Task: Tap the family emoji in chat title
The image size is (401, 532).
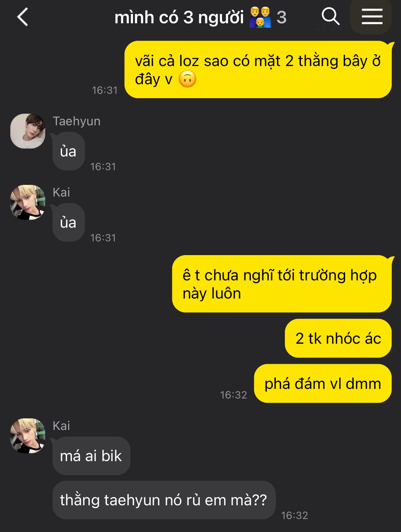Action: pyautogui.click(x=260, y=17)
